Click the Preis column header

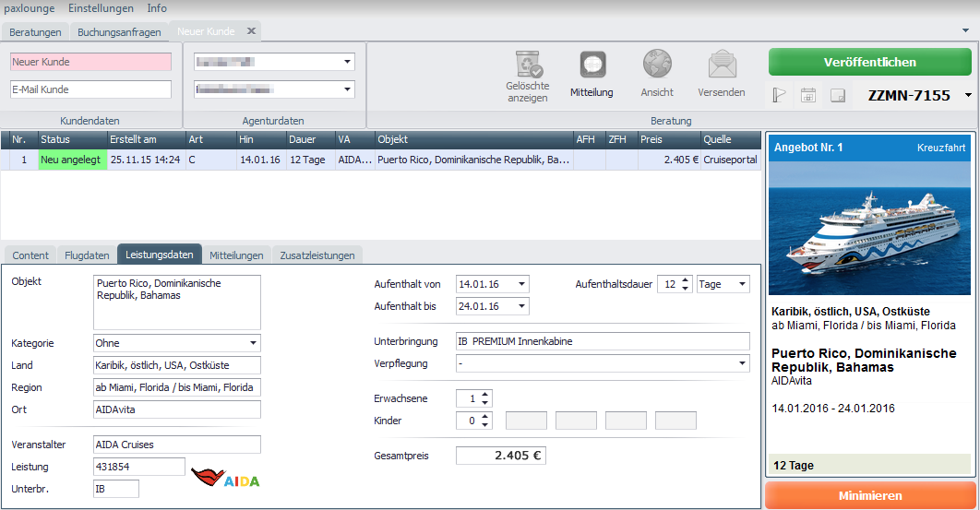(x=669, y=139)
